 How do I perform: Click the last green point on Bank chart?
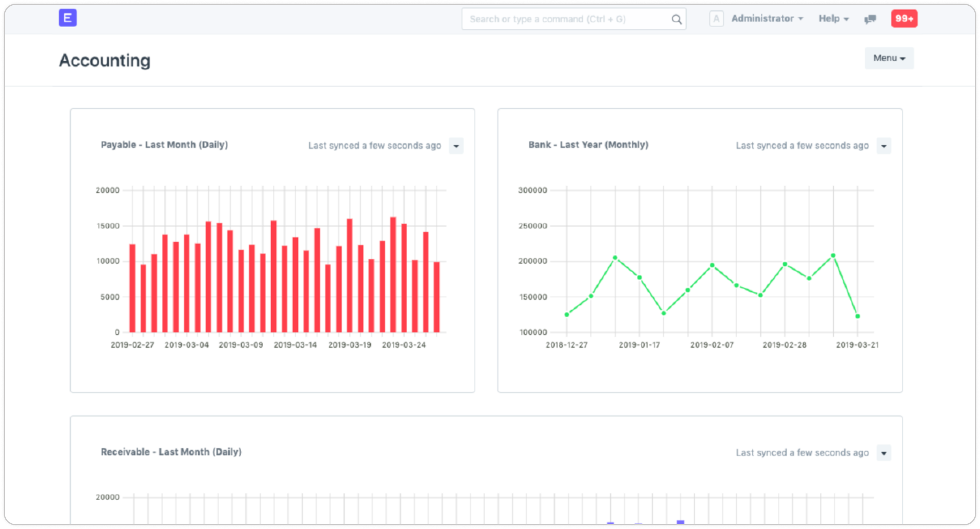pos(857,316)
